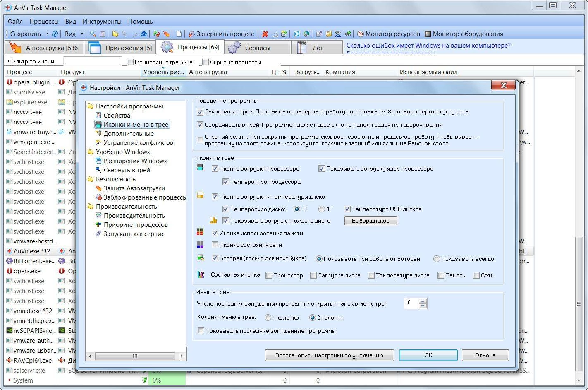Select 1 колонка radio button
The image size is (588, 390).
coord(268,318)
